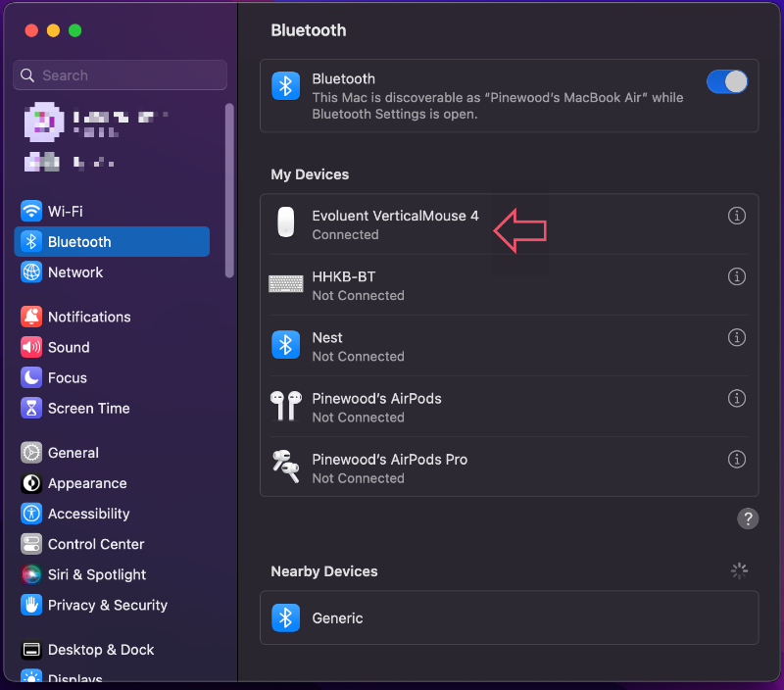Click the Desktop & Dock label

(x=101, y=650)
